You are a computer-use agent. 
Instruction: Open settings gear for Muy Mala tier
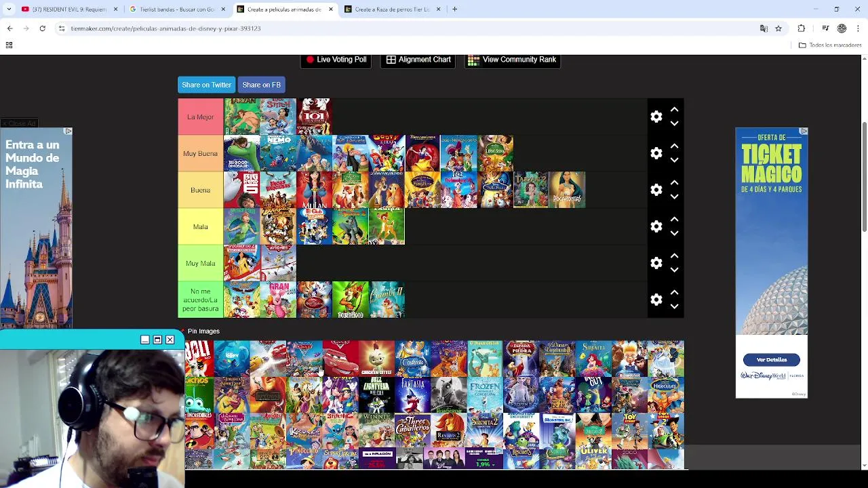pos(656,263)
